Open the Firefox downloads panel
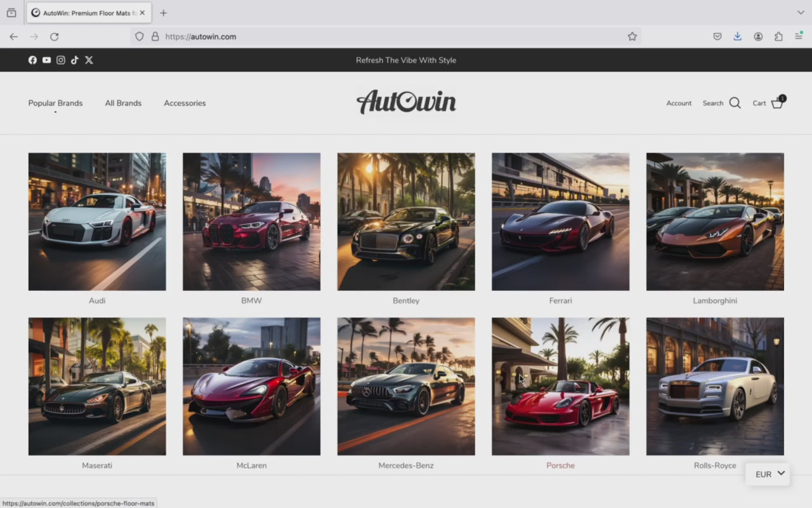The width and height of the screenshot is (812, 508). click(737, 37)
